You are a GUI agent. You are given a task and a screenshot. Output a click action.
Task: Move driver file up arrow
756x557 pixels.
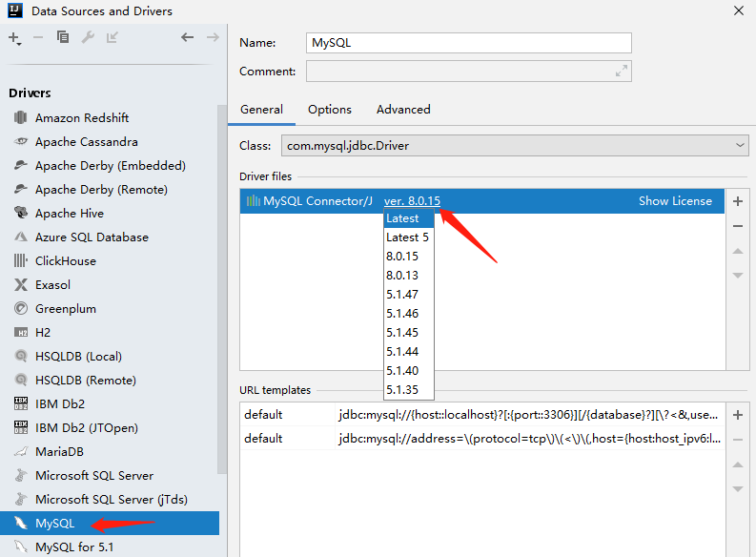coord(738,251)
